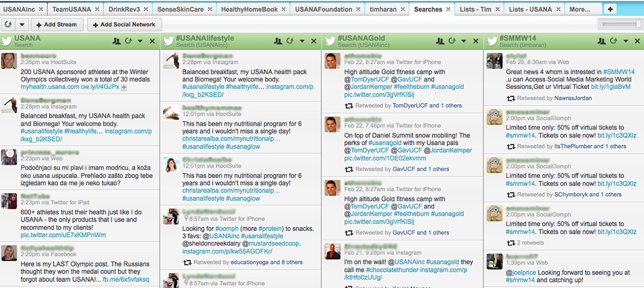Image resolution: width=644 pixels, height=288 pixels.
Task: Remove the #SMMW14 stream
Action: [x=636, y=41]
